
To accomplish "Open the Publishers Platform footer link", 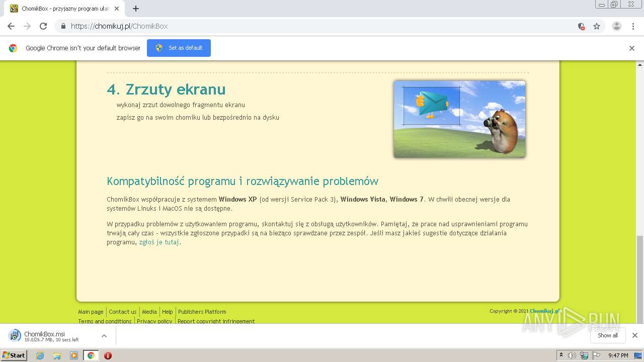I will pyautogui.click(x=202, y=312).
